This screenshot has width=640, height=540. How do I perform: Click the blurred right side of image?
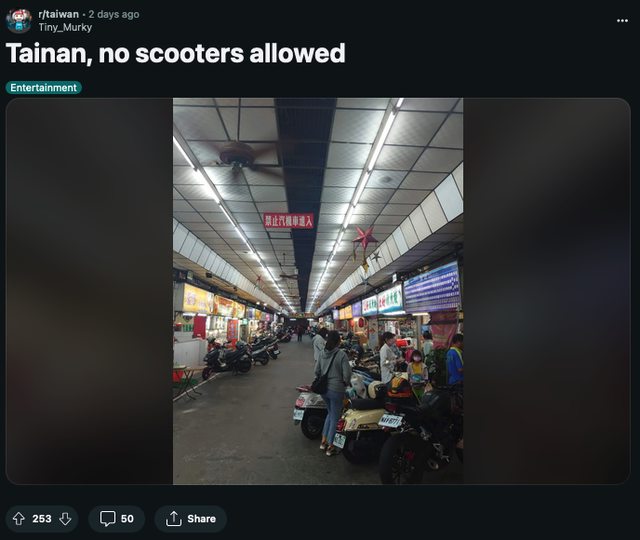point(547,291)
